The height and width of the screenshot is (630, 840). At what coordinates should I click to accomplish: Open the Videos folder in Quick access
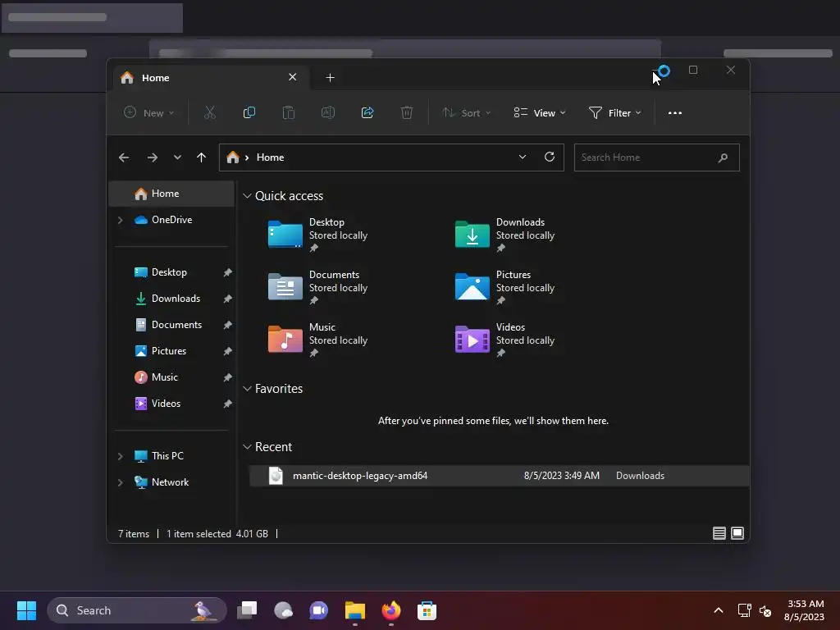[504, 340]
